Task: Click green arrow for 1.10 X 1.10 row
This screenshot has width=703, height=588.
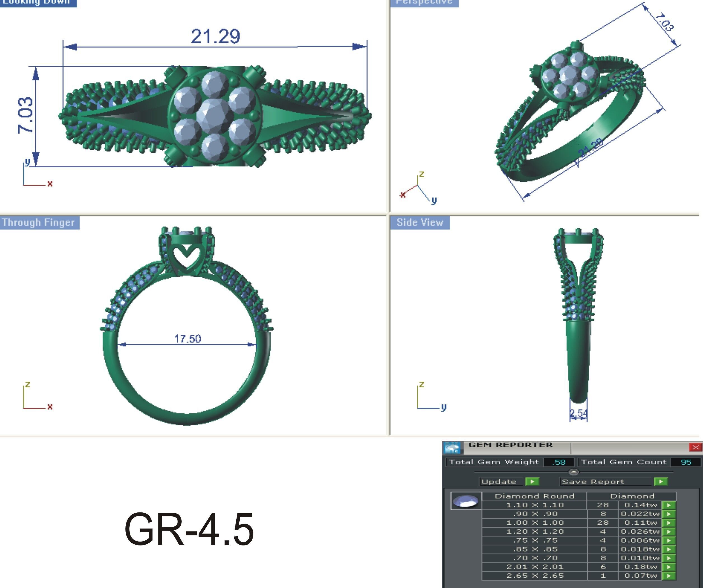Action: (669, 505)
